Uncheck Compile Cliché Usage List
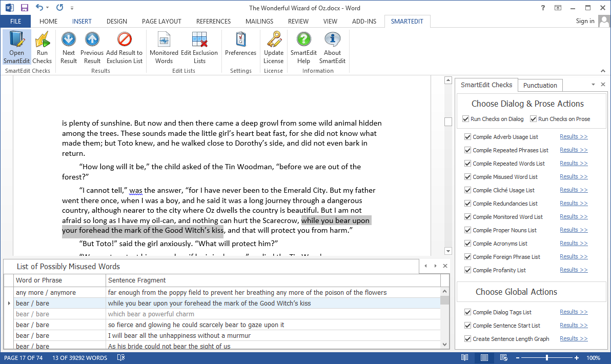611x364 pixels. pyautogui.click(x=467, y=190)
